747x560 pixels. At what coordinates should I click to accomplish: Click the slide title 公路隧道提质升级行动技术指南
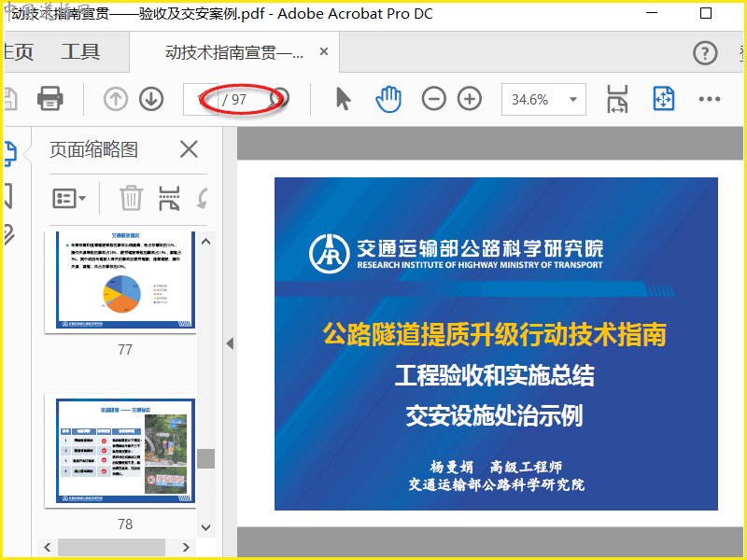(x=495, y=334)
